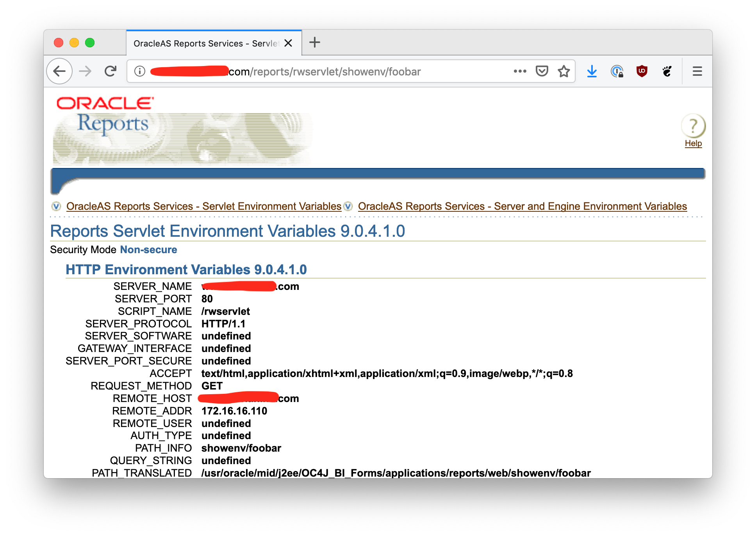
Task: Click the REMOTE_HOST label
Action: 152,398
